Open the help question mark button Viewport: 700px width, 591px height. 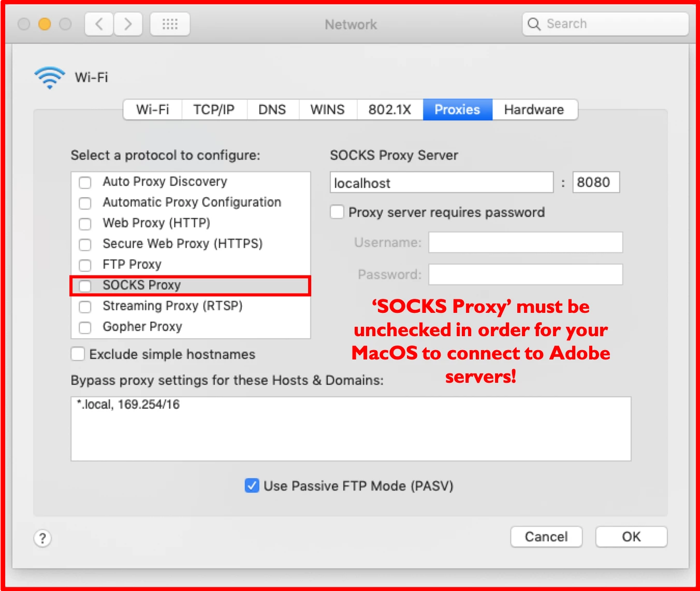[42, 538]
